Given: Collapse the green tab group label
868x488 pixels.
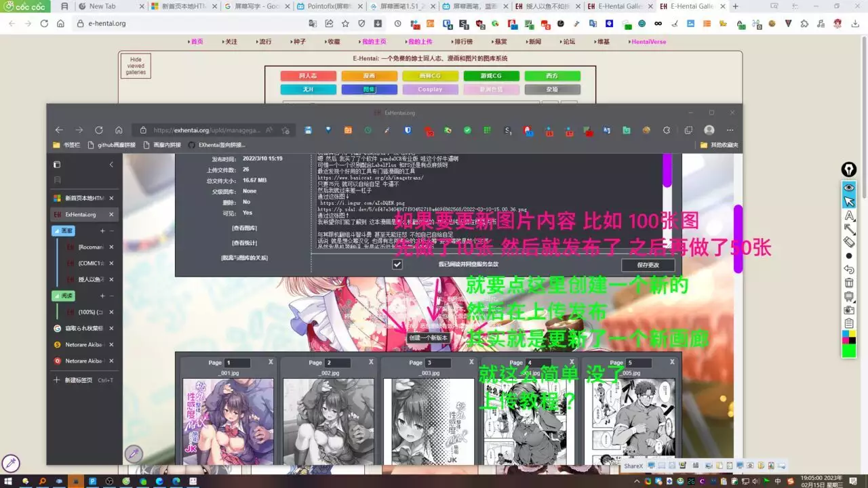Looking at the screenshot, I should point(64,296).
